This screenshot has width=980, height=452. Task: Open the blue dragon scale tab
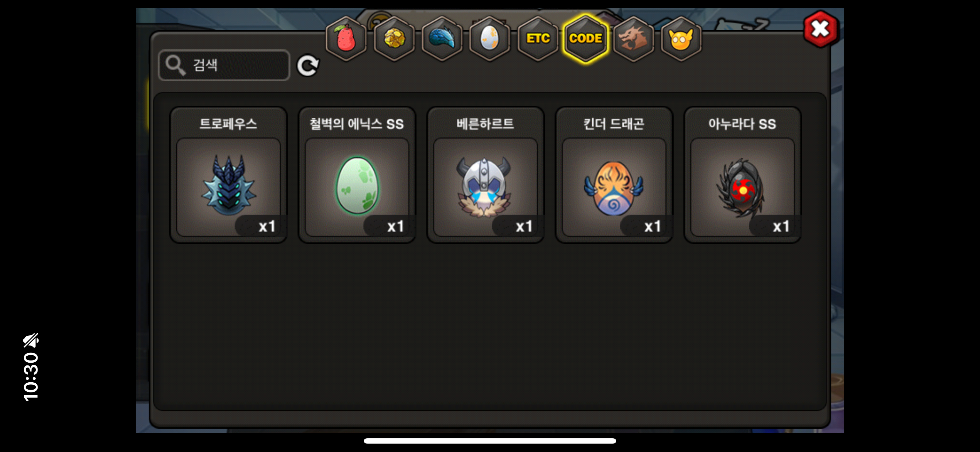[x=442, y=39]
